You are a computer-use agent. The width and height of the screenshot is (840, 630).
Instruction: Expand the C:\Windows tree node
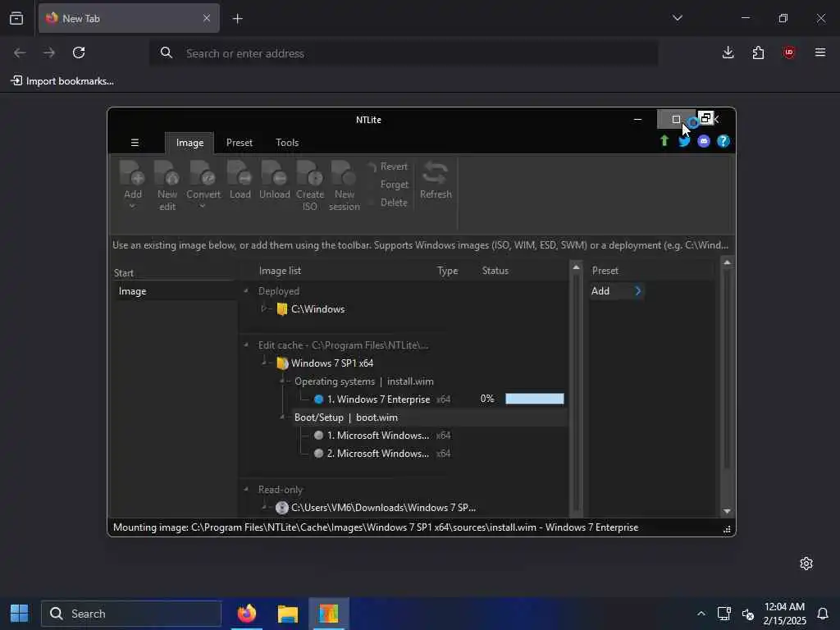click(x=263, y=308)
